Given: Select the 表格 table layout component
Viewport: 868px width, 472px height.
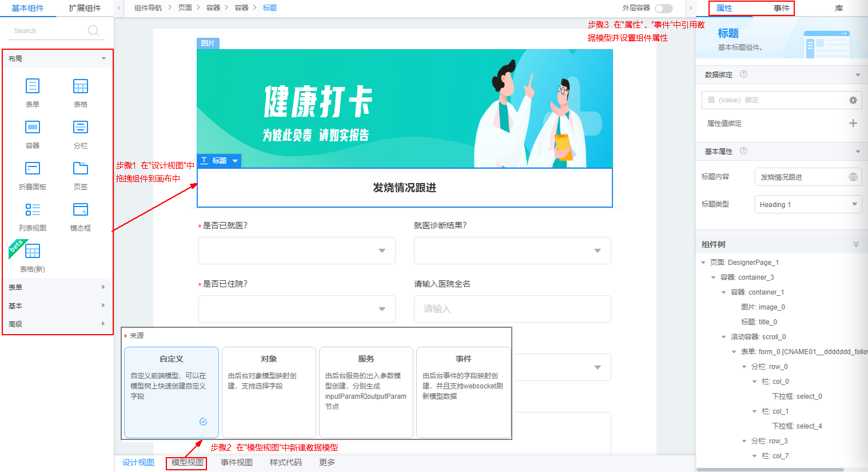Looking at the screenshot, I should tap(81, 93).
